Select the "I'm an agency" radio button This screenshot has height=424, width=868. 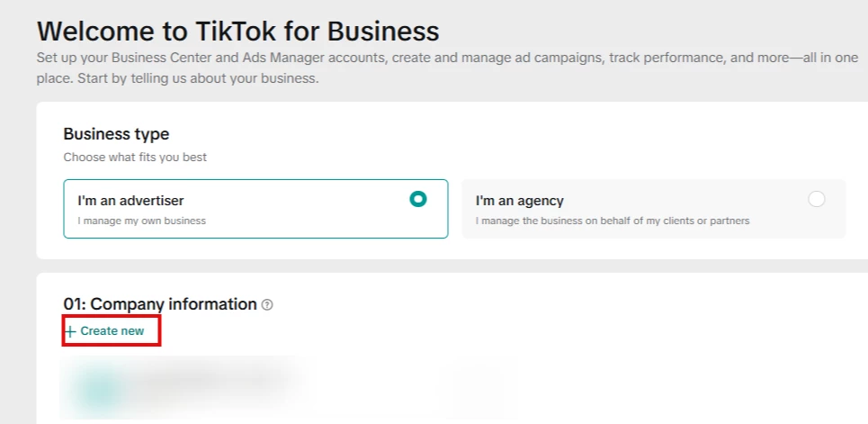(x=816, y=200)
